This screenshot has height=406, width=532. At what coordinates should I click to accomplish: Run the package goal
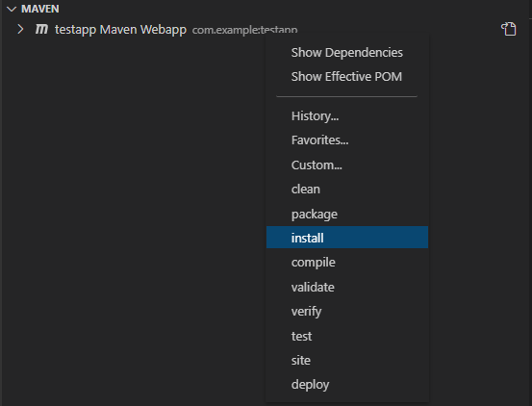(x=347, y=214)
